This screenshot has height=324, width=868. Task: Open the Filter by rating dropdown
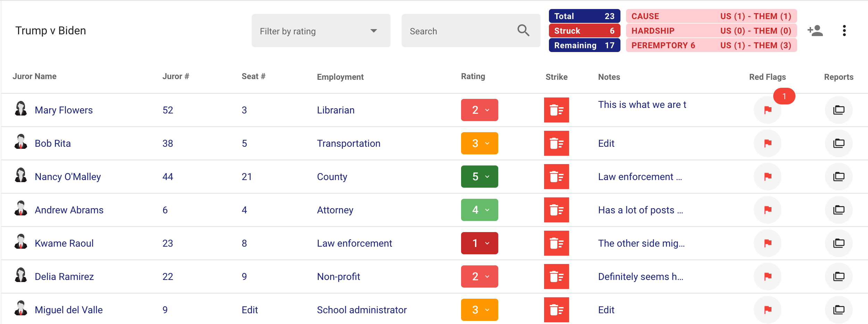click(321, 31)
